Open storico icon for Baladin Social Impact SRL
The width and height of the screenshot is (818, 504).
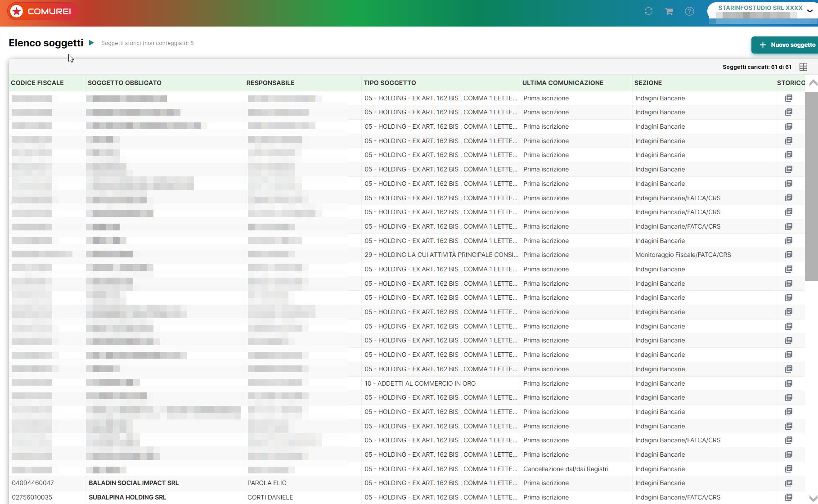point(789,483)
